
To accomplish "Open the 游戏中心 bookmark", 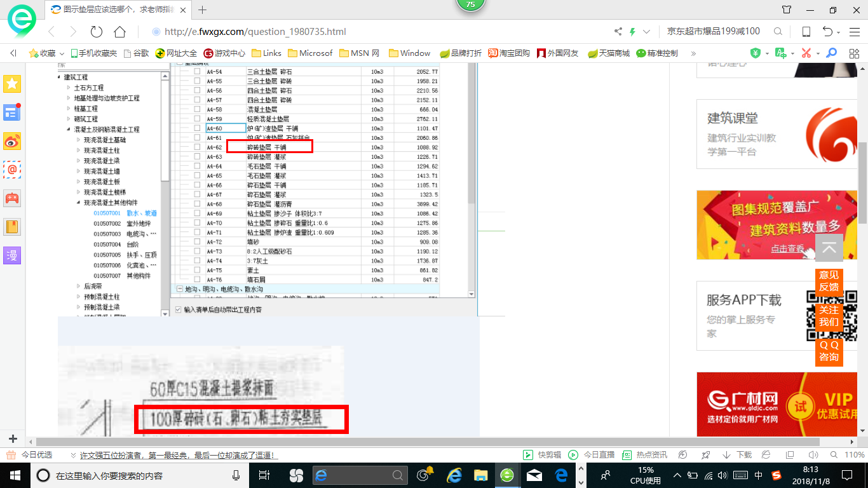I will (x=224, y=53).
